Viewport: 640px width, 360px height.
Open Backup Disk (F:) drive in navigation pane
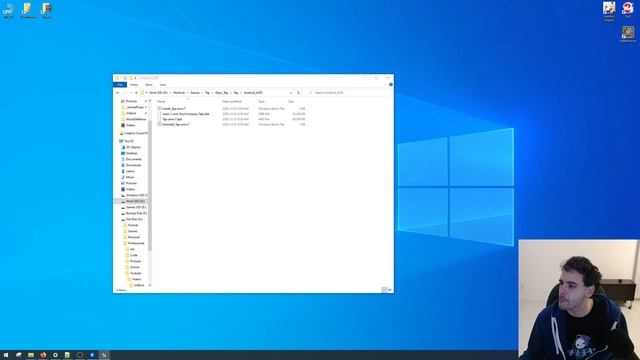(134, 213)
